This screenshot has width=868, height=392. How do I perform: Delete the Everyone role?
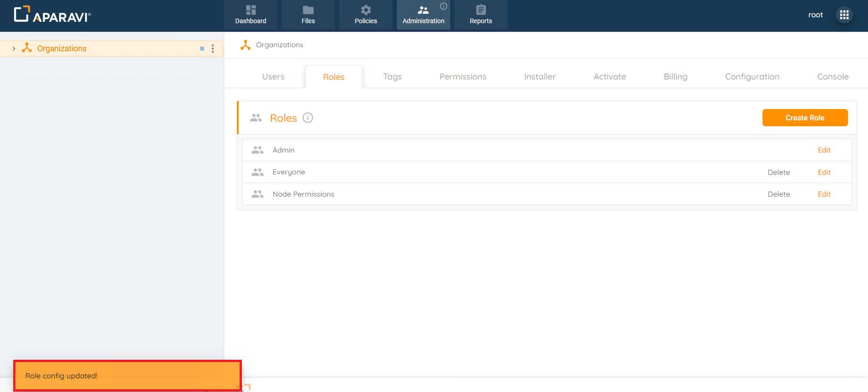point(778,173)
